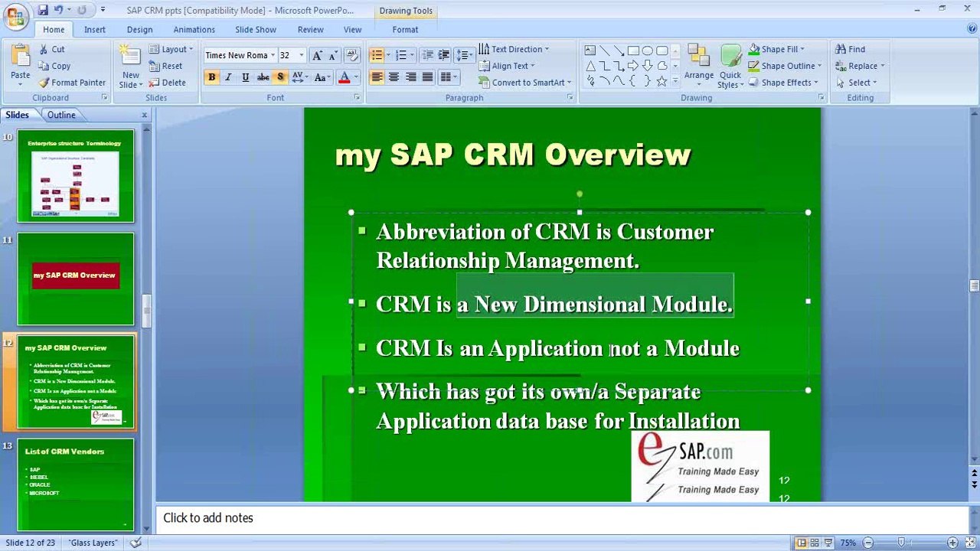Click the zoom slider handle
This screenshot has width=980, height=551.
click(x=901, y=543)
